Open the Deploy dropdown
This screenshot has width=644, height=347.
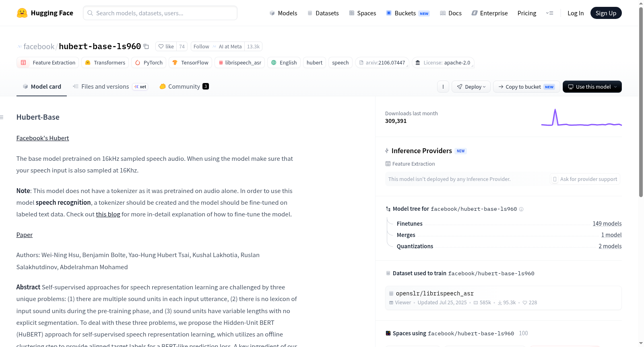[471, 87]
